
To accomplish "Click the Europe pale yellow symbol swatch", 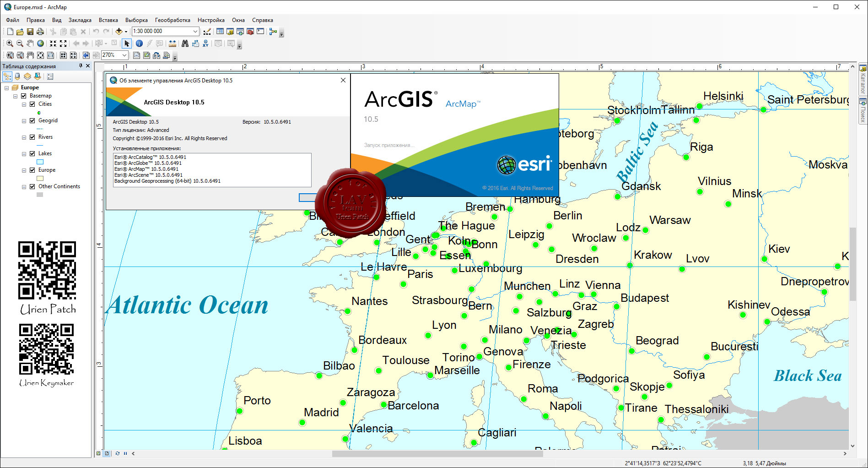I will coord(40,178).
